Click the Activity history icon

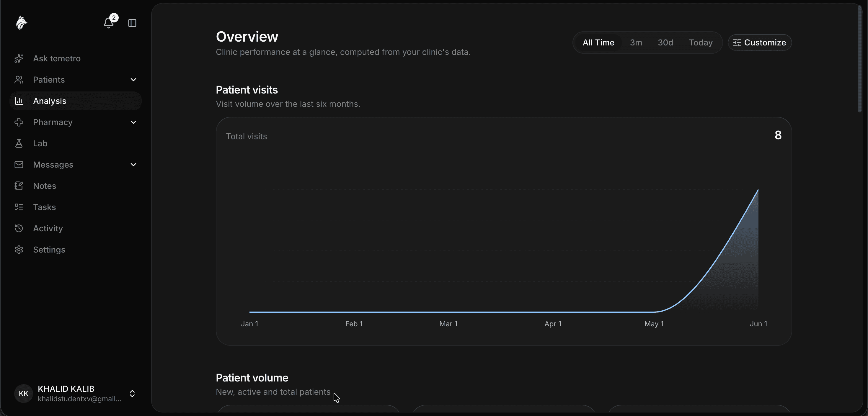(x=19, y=228)
